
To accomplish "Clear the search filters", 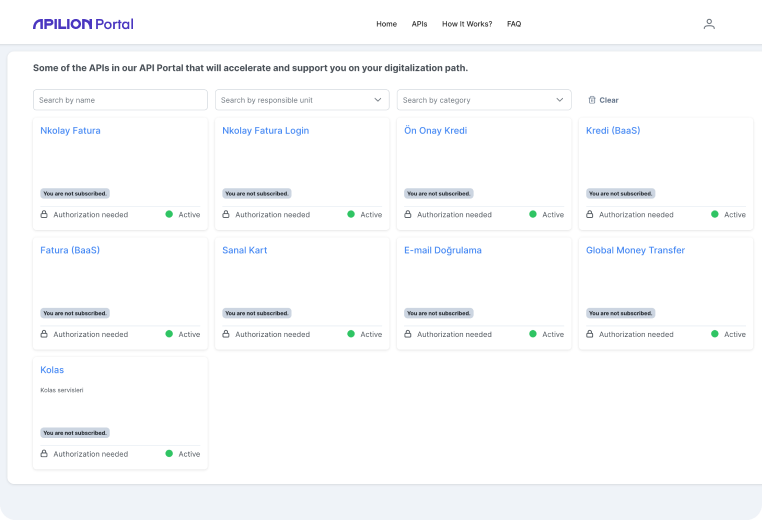I will 603,100.
